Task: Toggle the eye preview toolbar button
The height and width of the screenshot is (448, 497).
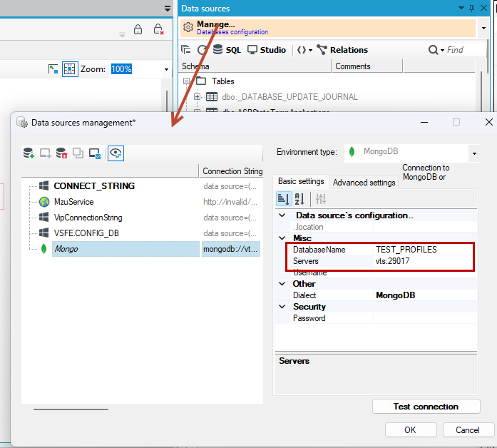Action: pyautogui.click(x=116, y=153)
